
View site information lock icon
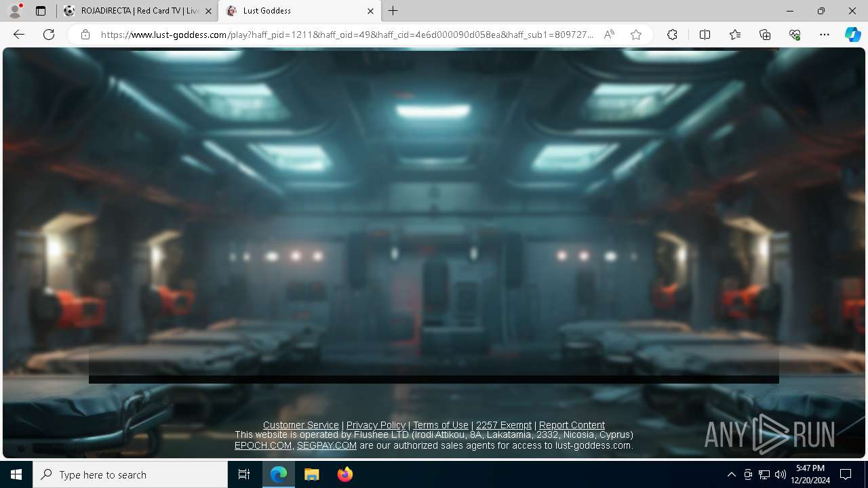(85, 35)
